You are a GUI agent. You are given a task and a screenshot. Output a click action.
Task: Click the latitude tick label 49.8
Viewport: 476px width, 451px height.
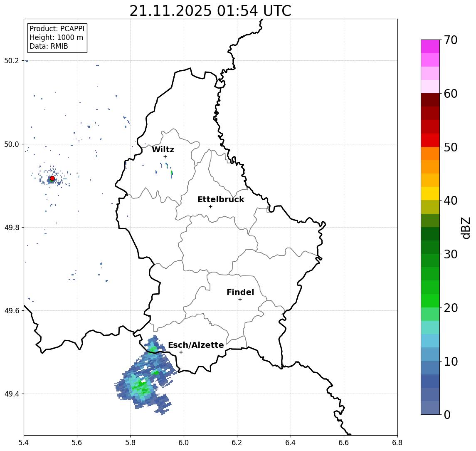12,227
